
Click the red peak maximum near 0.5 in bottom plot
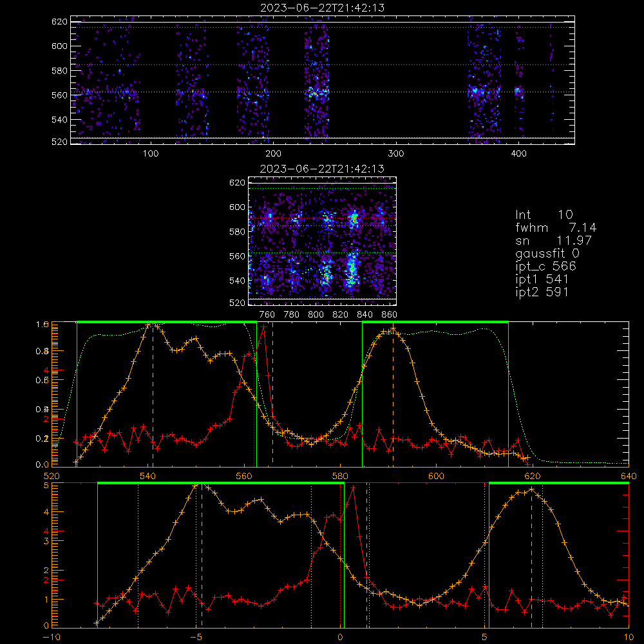(x=353, y=488)
